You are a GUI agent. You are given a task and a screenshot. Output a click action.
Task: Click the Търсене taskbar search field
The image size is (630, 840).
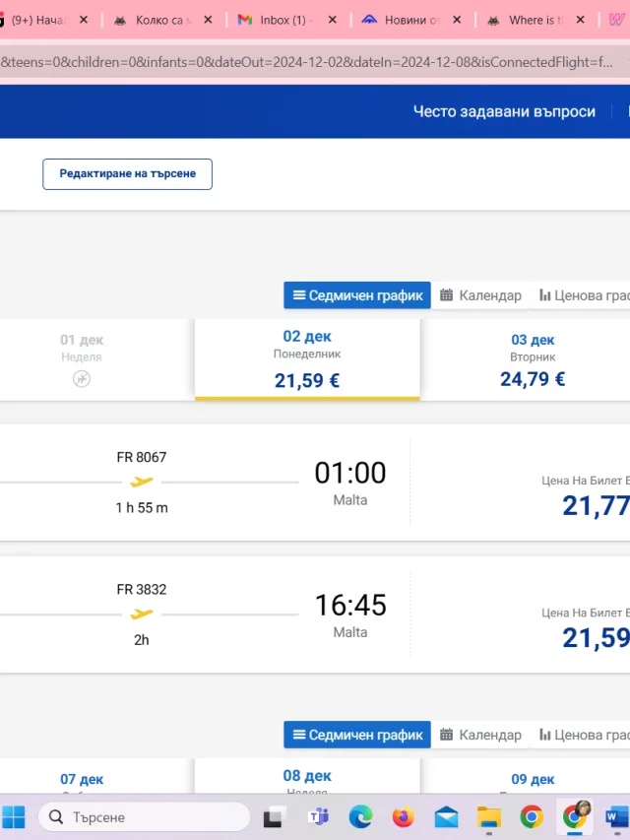coord(144,817)
